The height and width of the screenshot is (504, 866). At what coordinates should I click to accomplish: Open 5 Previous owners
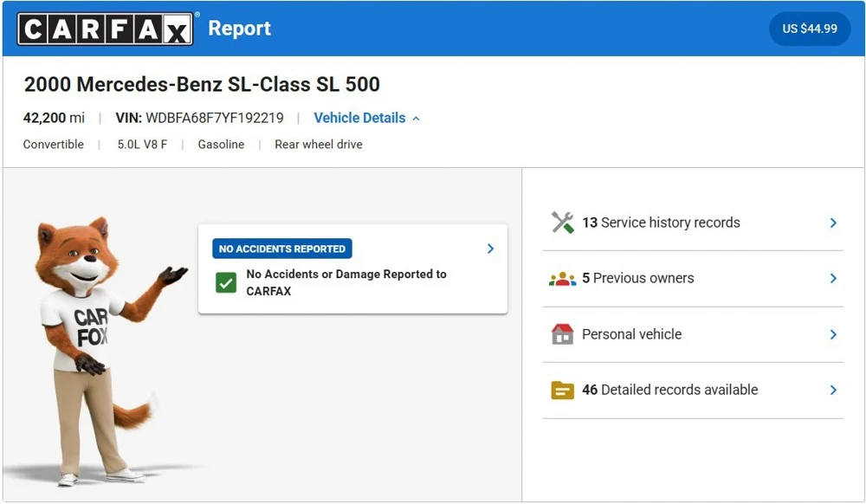point(693,279)
